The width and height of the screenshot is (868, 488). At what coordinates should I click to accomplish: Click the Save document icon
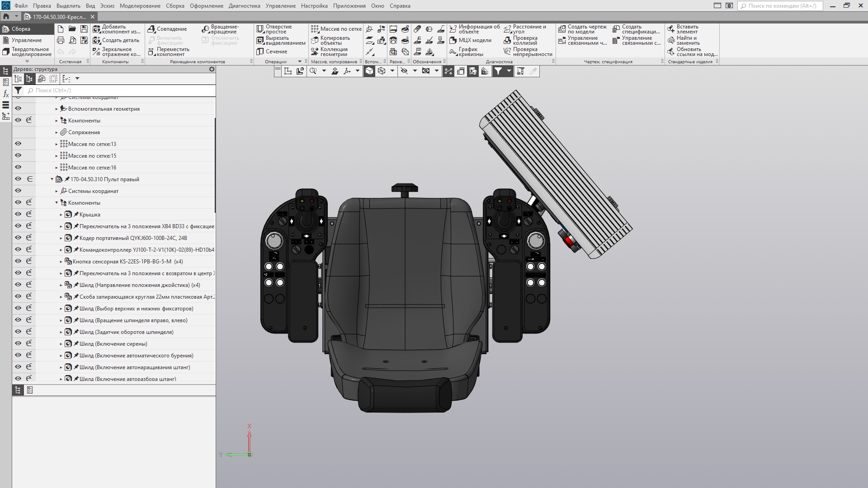(84, 29)
